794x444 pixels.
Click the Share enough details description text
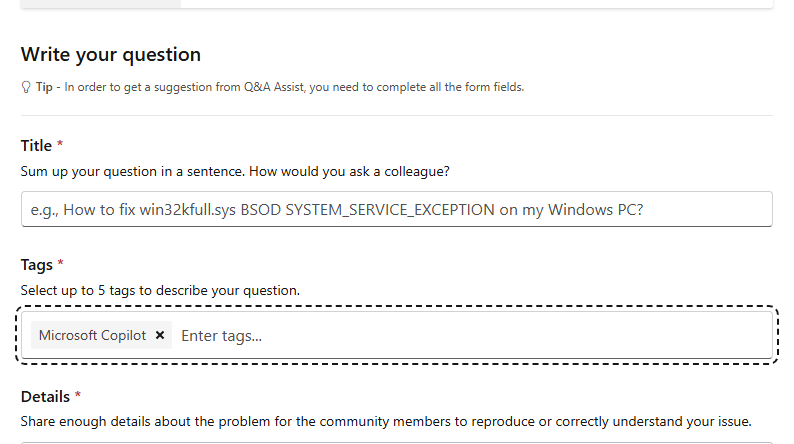coord(385,421)
